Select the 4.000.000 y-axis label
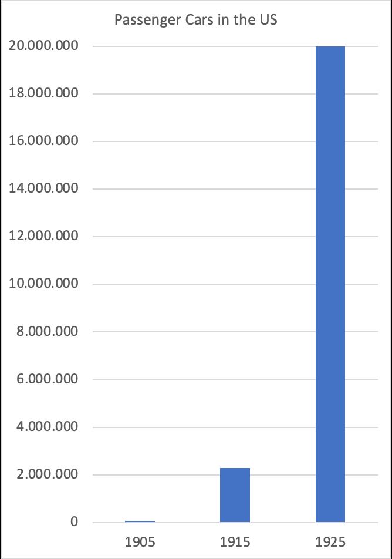 pos(48,427)
